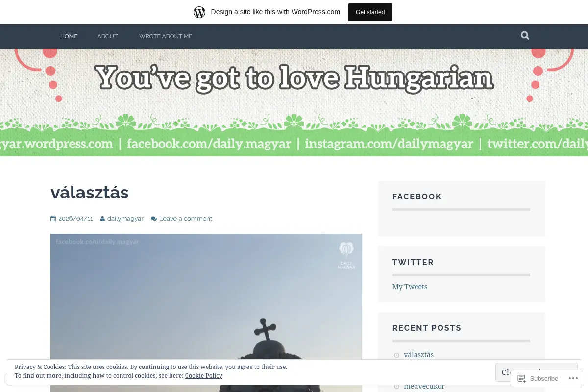The height and width of the screenshot is (392, 588).
Task: Click the post date 2026/04/11
Action: click(x=75, y=219)
